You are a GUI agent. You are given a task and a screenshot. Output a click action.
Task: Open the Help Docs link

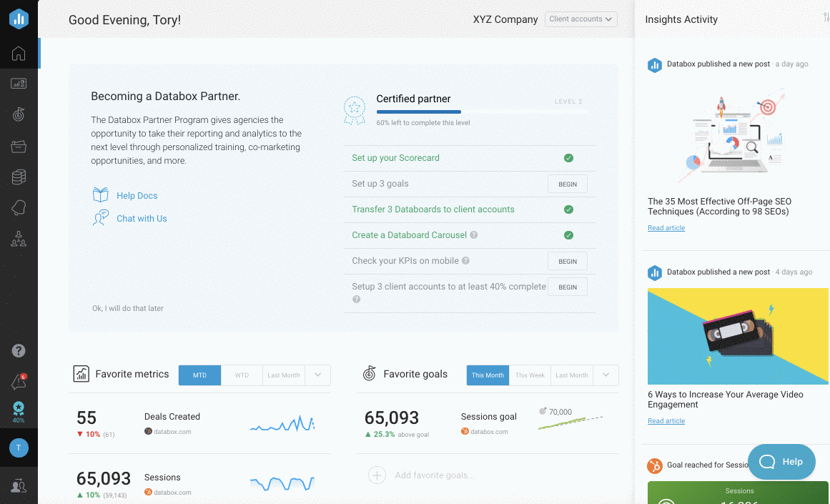[137, 196]
